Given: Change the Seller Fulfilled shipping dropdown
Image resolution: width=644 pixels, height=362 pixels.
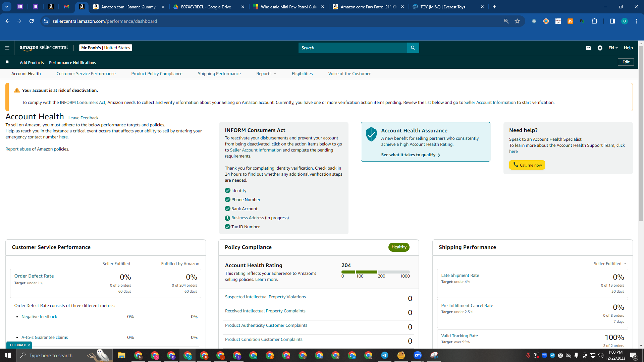Looking at the screenshot, I should 610,264.
